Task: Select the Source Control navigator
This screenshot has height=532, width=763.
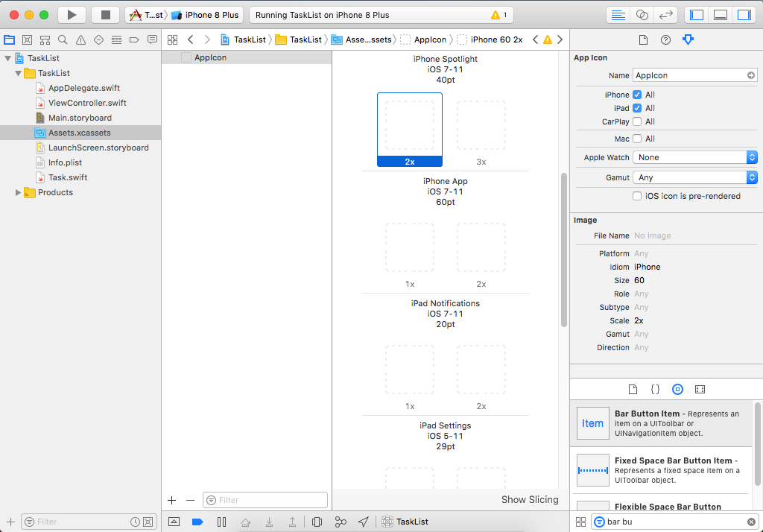Action: click(27, 39)
